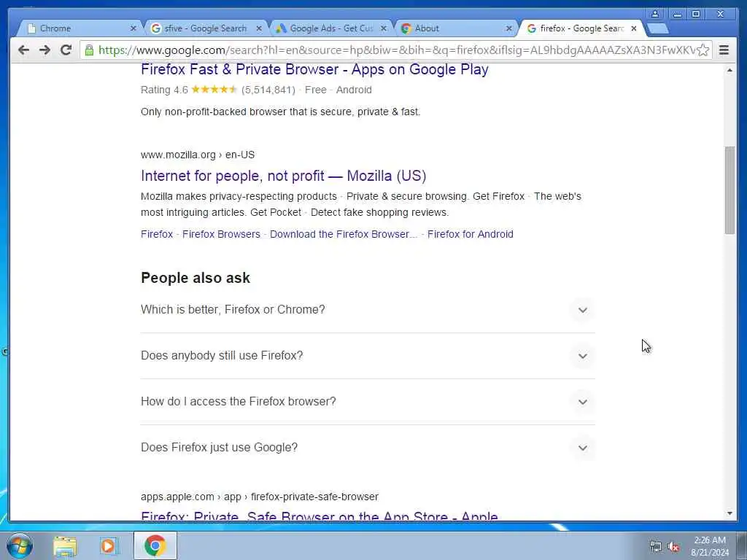The height and width of the screenshot is (560, 747).
Task: Open 'Internet for people, not profit — Mozilla (US)'
Action: click(x=284, y=176)
